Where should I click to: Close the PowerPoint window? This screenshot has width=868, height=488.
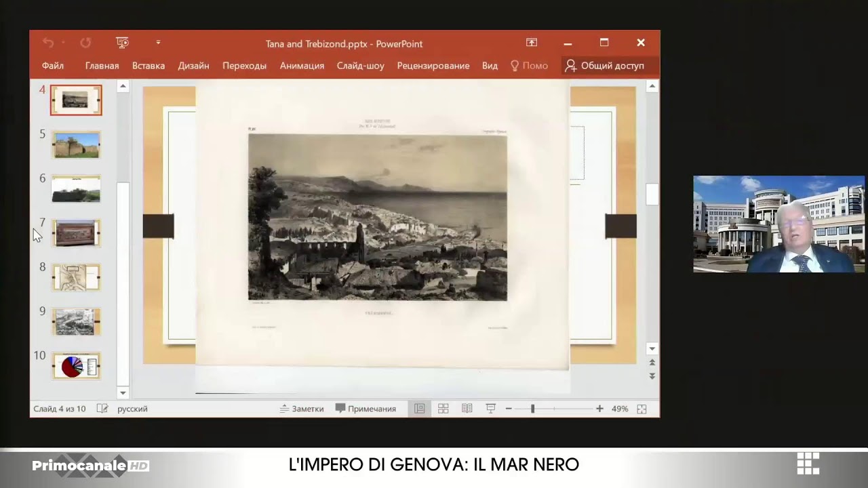pyautogui.click(x=641, y=43)
